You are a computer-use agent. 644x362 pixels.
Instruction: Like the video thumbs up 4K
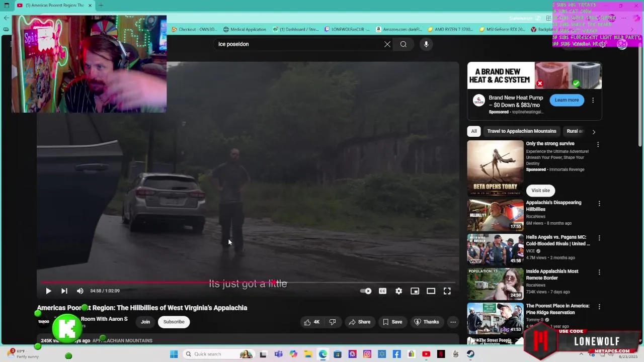312,322
